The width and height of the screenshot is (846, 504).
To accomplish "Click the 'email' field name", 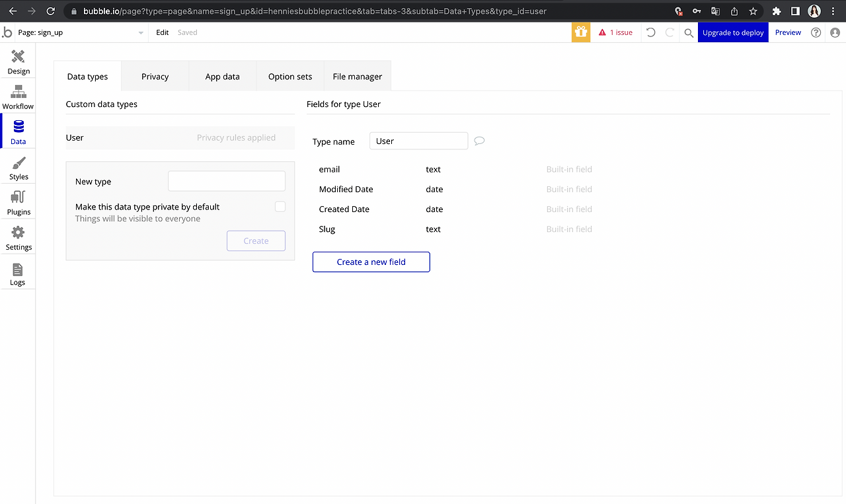I will (329, 169).
